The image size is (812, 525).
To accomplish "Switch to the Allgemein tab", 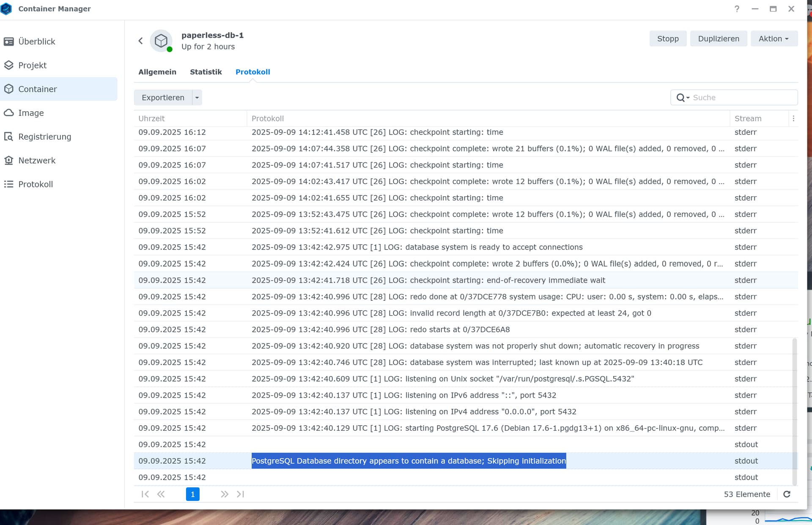I will pos(157,72).
